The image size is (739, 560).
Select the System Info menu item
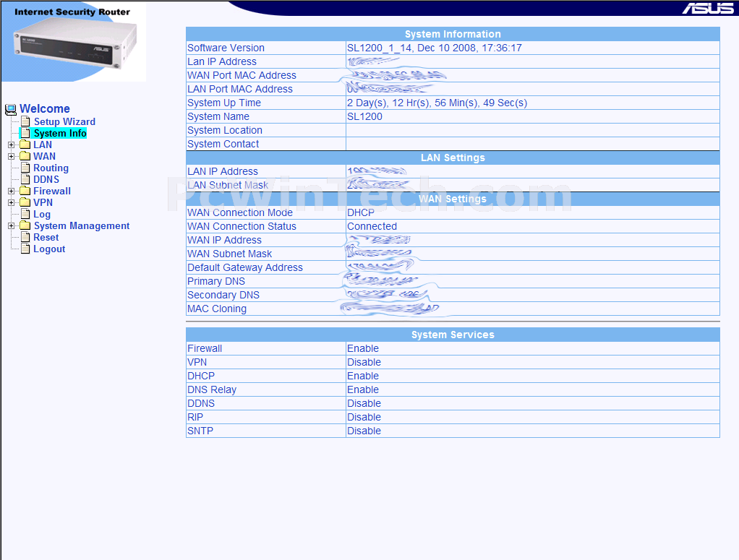[x=60, y=133]
